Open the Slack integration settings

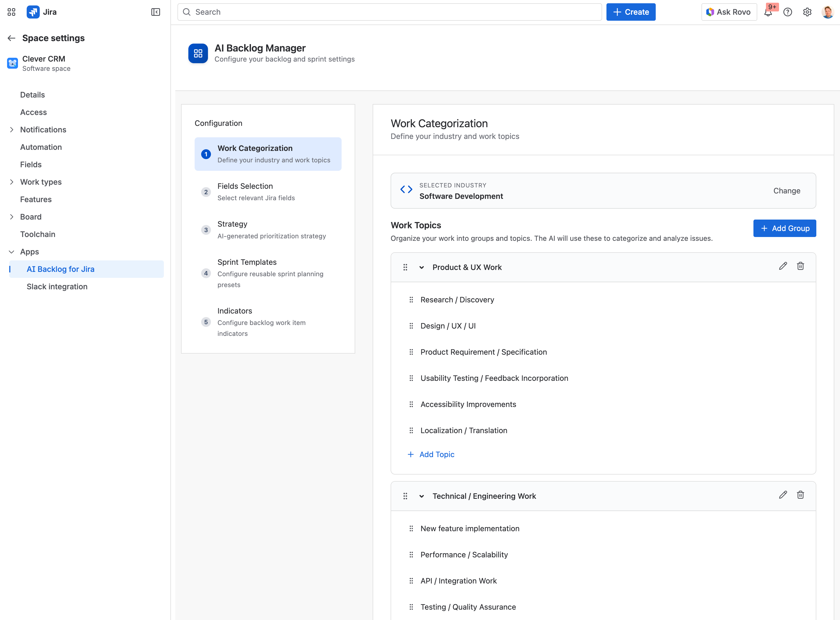pos(57,286)
